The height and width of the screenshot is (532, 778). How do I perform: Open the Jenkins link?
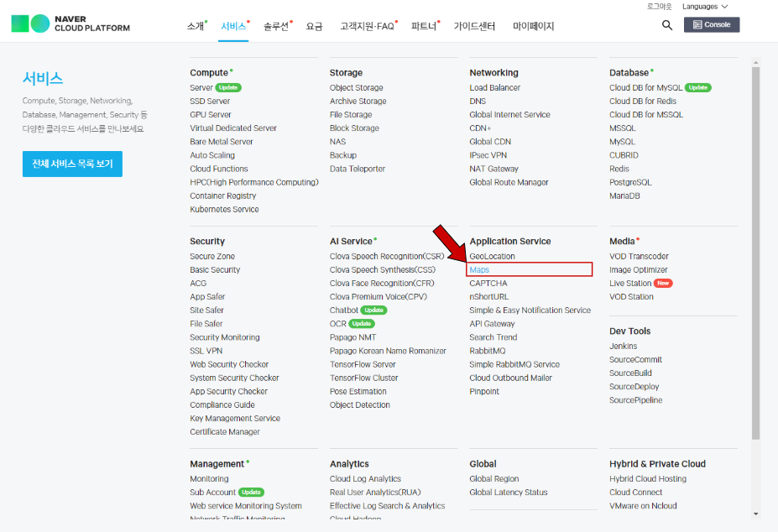tap(624, 347)
